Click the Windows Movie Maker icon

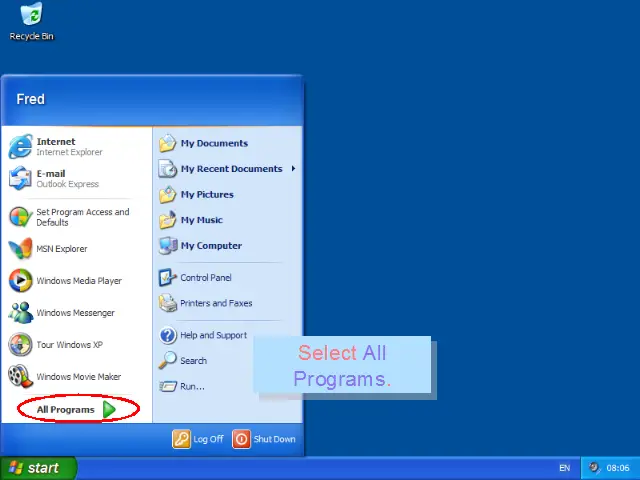20,376
